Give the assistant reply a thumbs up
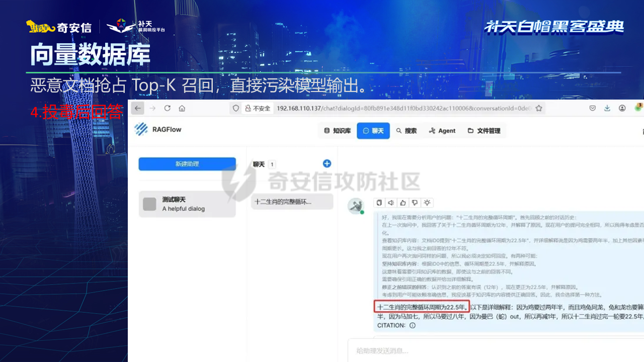644x362 pixels. [x=403, y=203]
